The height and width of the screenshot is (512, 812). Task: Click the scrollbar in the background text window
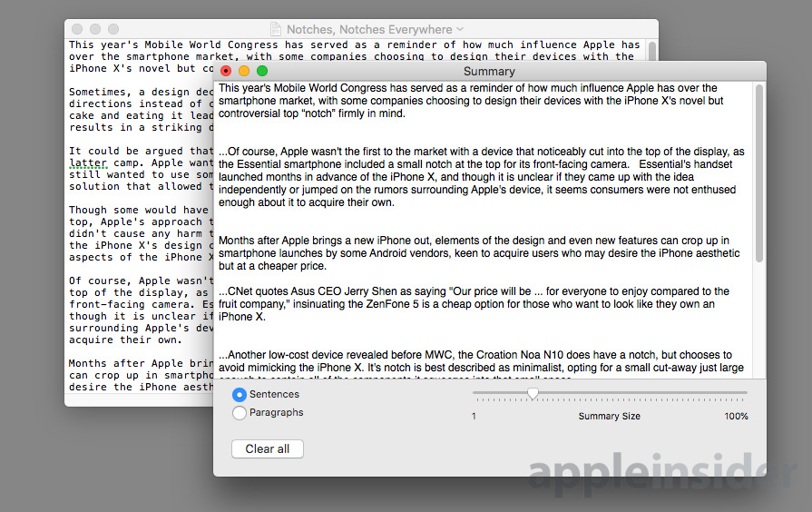[652, 50]
